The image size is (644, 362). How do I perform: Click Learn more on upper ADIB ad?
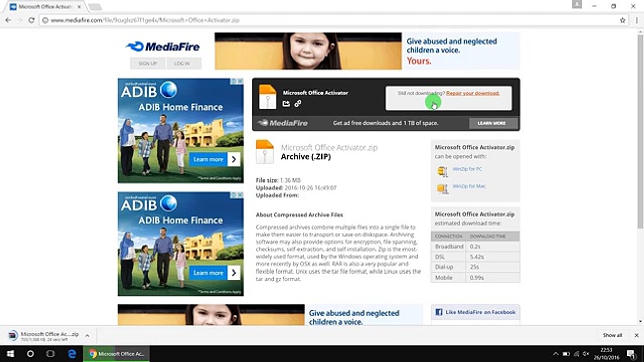point(215,159)
